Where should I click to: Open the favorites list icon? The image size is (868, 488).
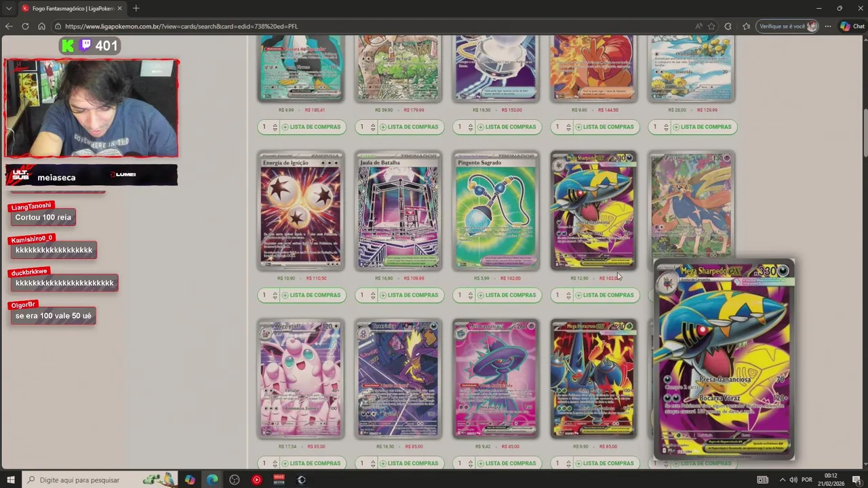(x=746, y=26)
